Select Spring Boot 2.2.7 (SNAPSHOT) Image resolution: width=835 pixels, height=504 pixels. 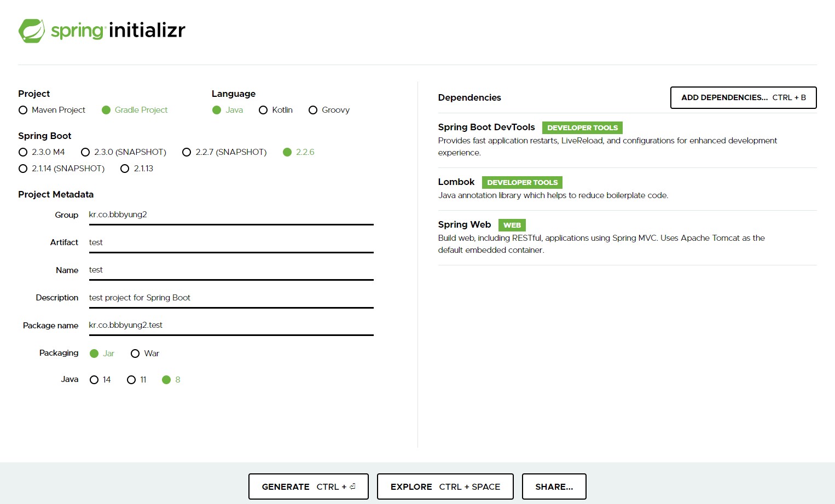tap(224, 152)
